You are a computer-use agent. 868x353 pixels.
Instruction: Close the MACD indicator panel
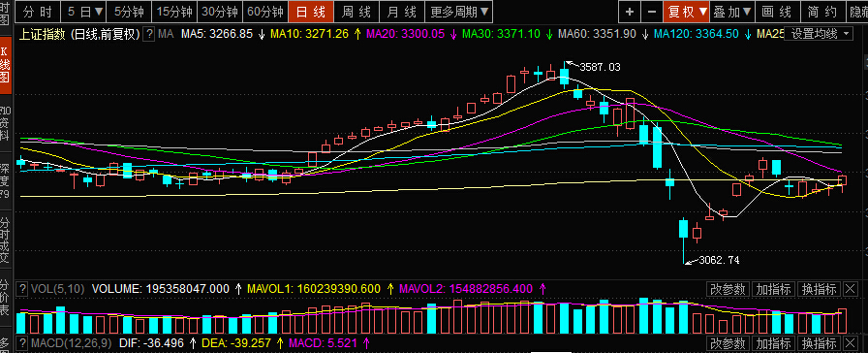pyautogui.click(x=851, y=343)
